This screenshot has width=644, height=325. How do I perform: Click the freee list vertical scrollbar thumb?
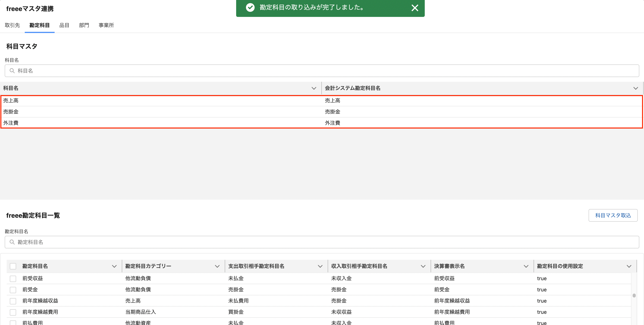pos(634,296)
